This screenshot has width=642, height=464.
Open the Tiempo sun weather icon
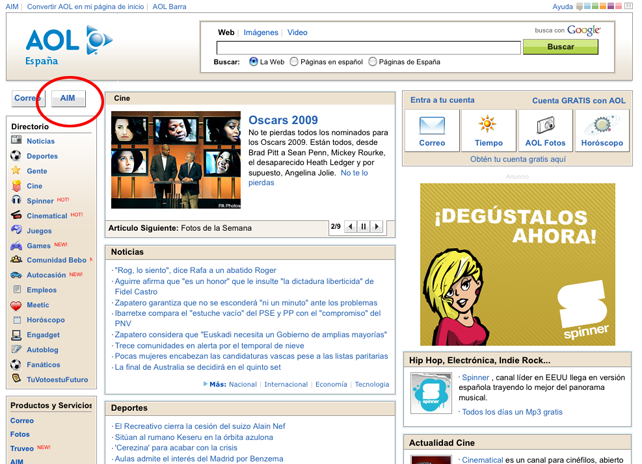487,124
